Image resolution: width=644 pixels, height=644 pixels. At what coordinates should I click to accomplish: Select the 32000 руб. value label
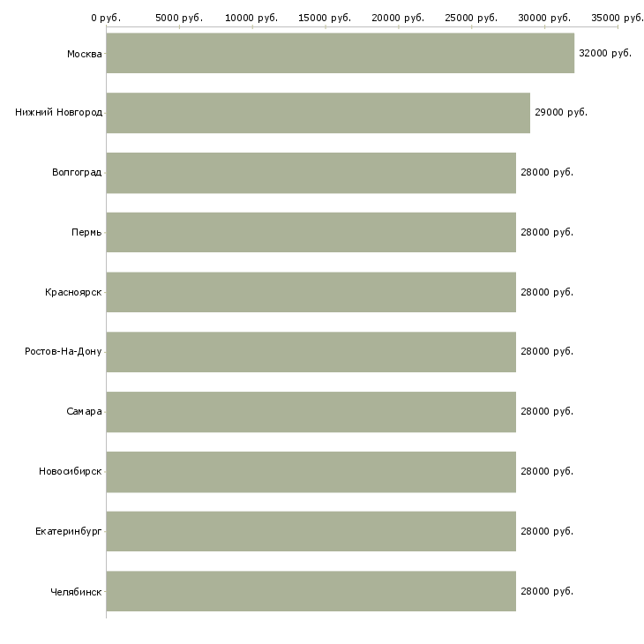tap(605, 53)
